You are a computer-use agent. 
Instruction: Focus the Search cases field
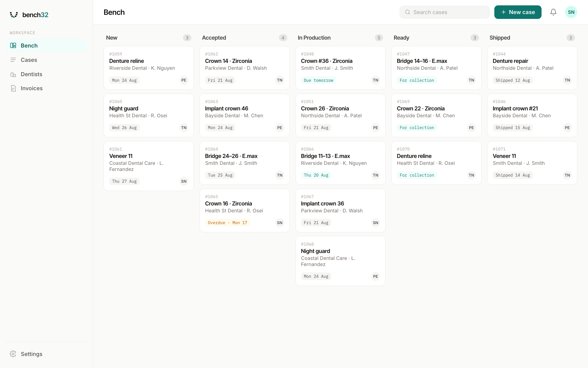(445, 12)
